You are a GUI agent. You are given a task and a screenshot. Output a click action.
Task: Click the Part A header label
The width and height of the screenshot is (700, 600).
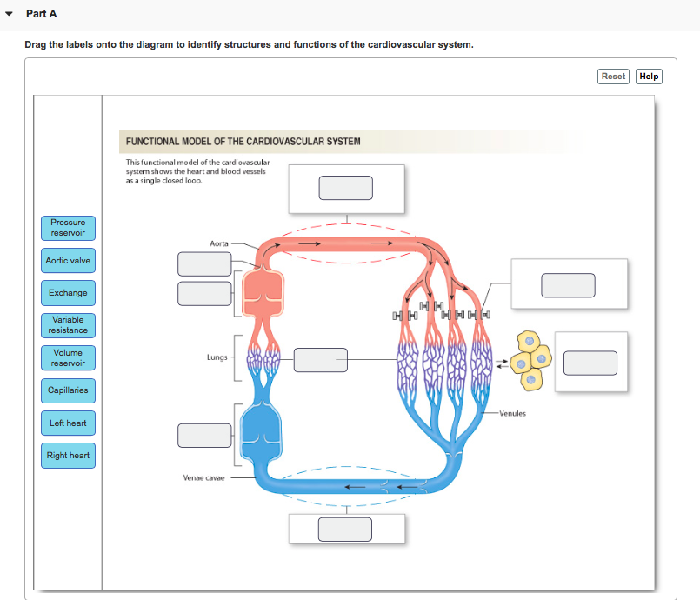41,13
